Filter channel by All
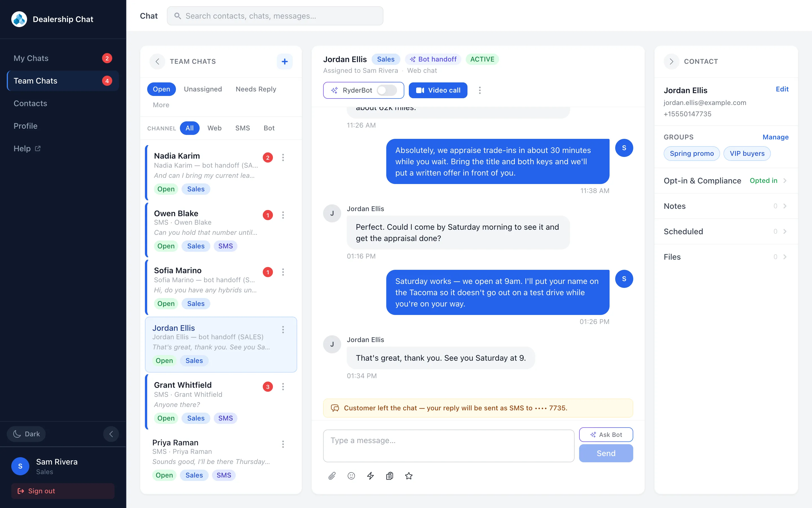Screen dimensions: 812x508 [189, 128]
